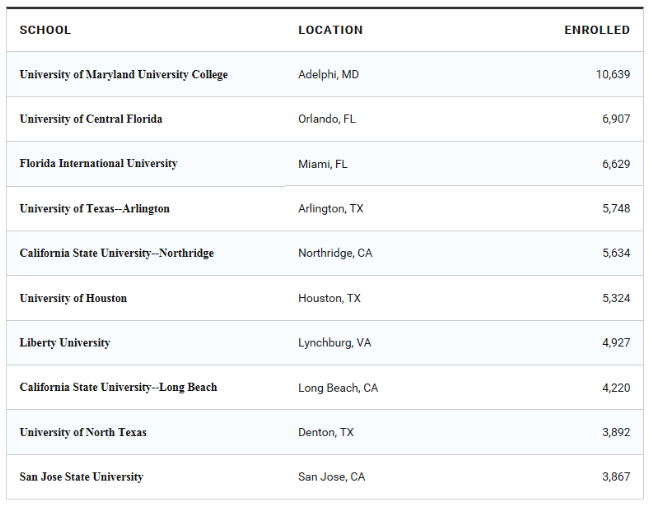Click the LOCATION column header
Image resolution: width=652 pixels, height=507 pixels.
330,30
